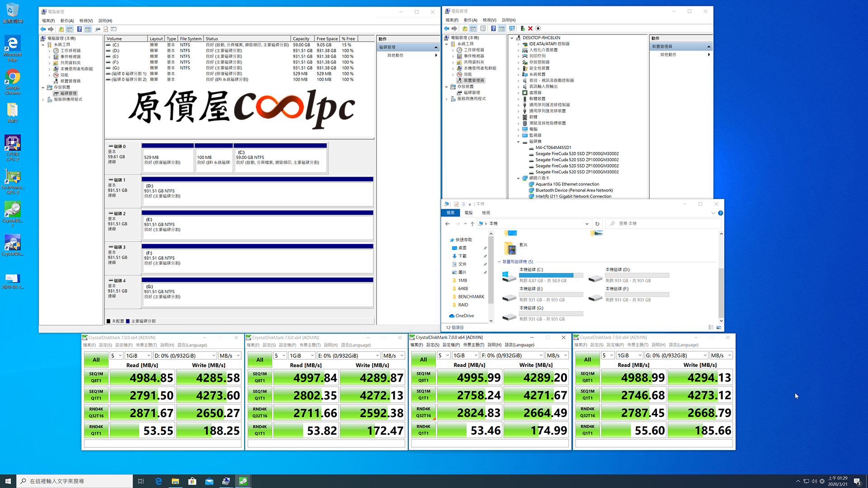Click SEQ1M Q1T1 button in D: CrystalDiskMark
Viewport: 868px width, 488px height.
pos(96,395)
